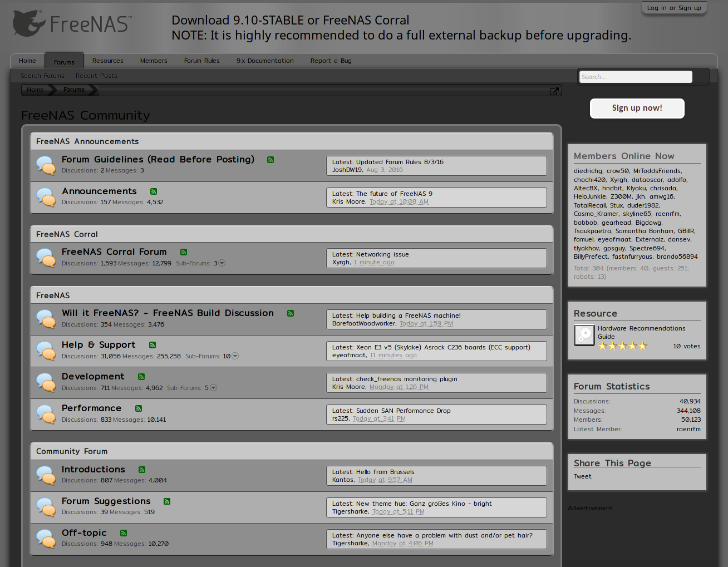Open the Performance forum link

pyautogui.click(x=91, y=408)
